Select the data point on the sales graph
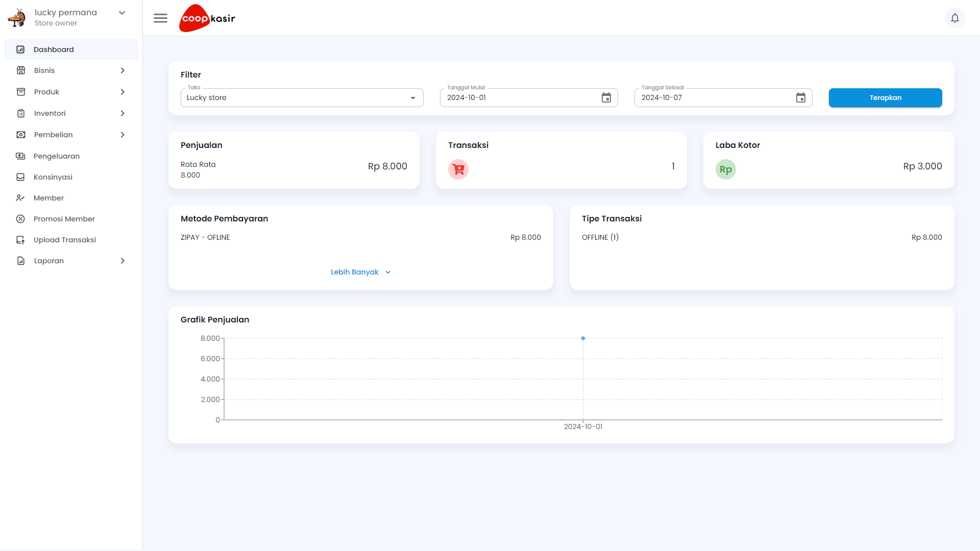980x551 pixels. pos(583,338)
